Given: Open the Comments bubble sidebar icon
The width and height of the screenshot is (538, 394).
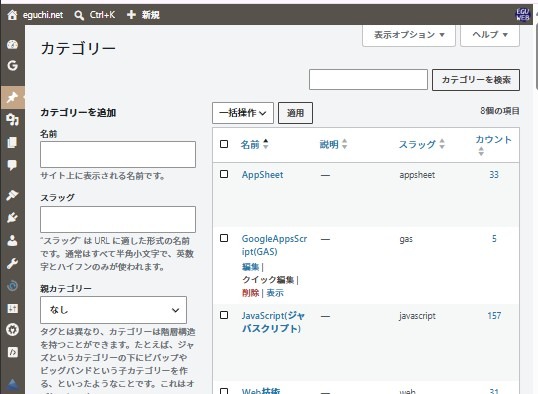Looking at the screenshot, I should point(12,165).
